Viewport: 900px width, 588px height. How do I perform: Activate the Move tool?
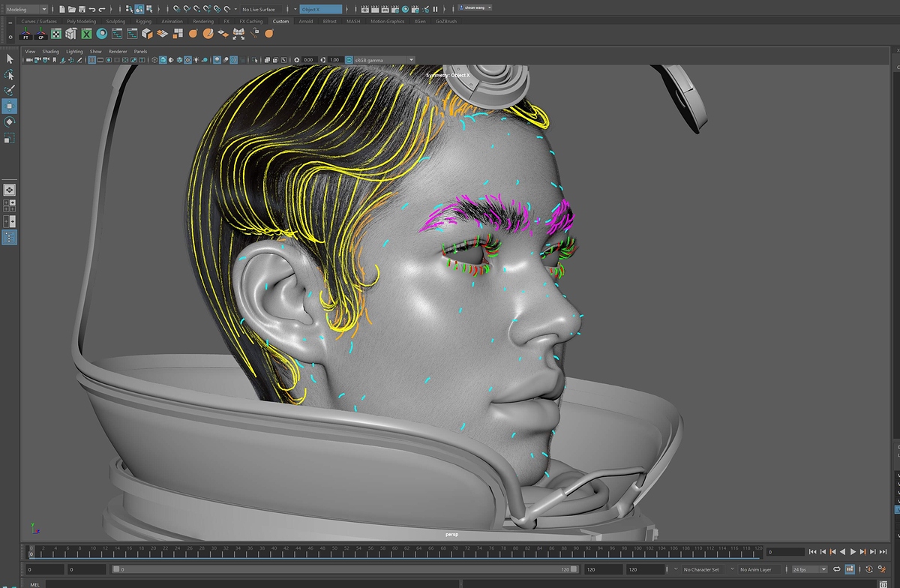click(x=10, y=106)
